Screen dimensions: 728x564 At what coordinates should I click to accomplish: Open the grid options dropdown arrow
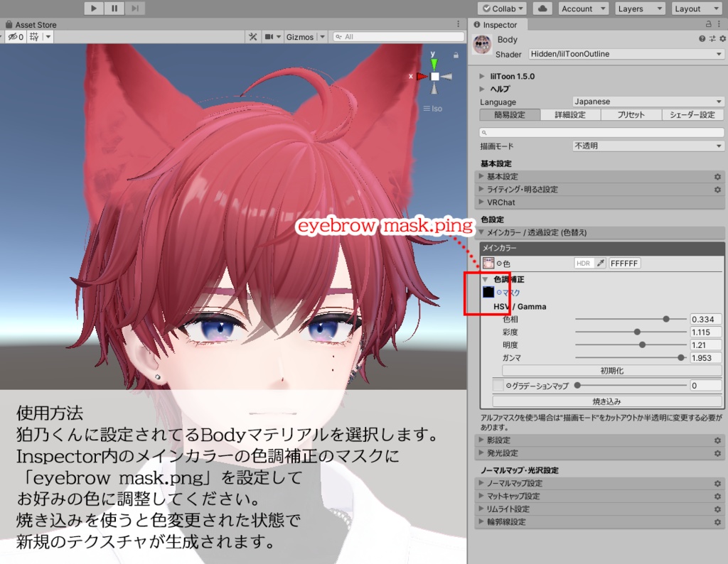(48, 37)
